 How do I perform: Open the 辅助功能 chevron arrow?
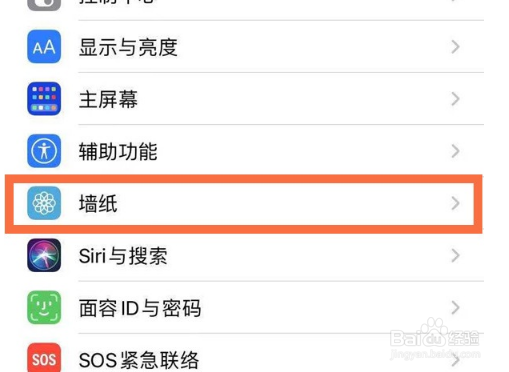pyautogui.click(x=455, y=151)
